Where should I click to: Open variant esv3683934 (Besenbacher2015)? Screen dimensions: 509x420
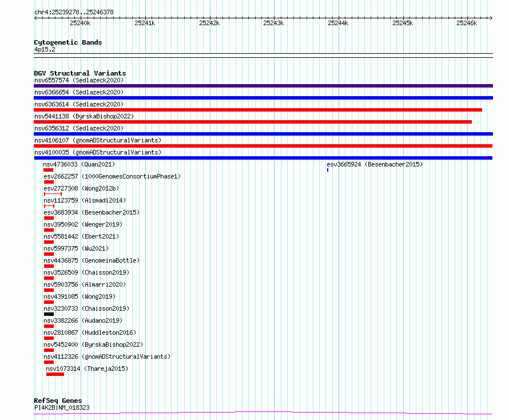[92, 212]
